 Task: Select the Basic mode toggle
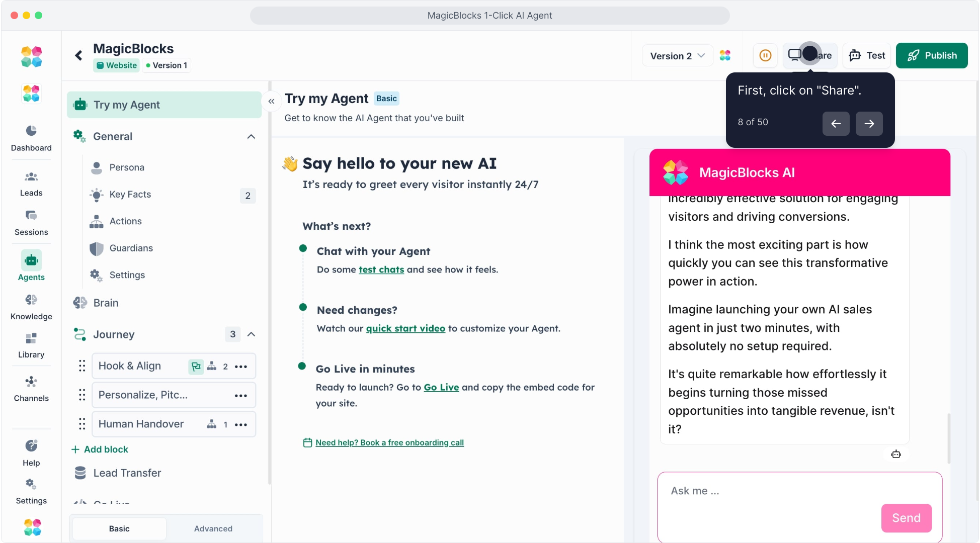coord(119,528)
